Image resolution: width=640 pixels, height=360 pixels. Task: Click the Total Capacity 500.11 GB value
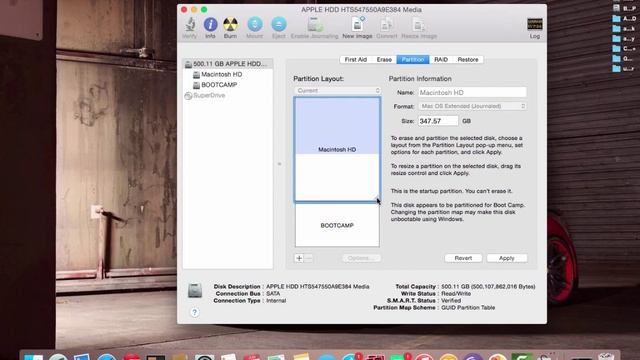click(x=488, y=287)
